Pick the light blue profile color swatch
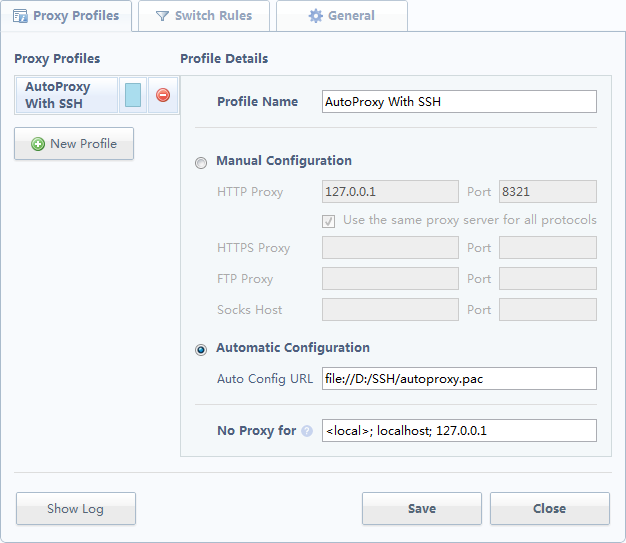 (x=133, y=95)
